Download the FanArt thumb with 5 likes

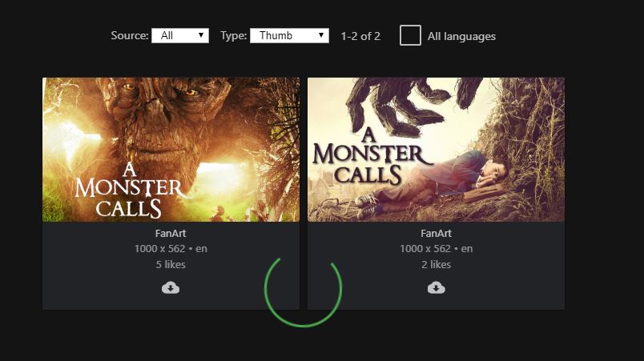(171, 287)
